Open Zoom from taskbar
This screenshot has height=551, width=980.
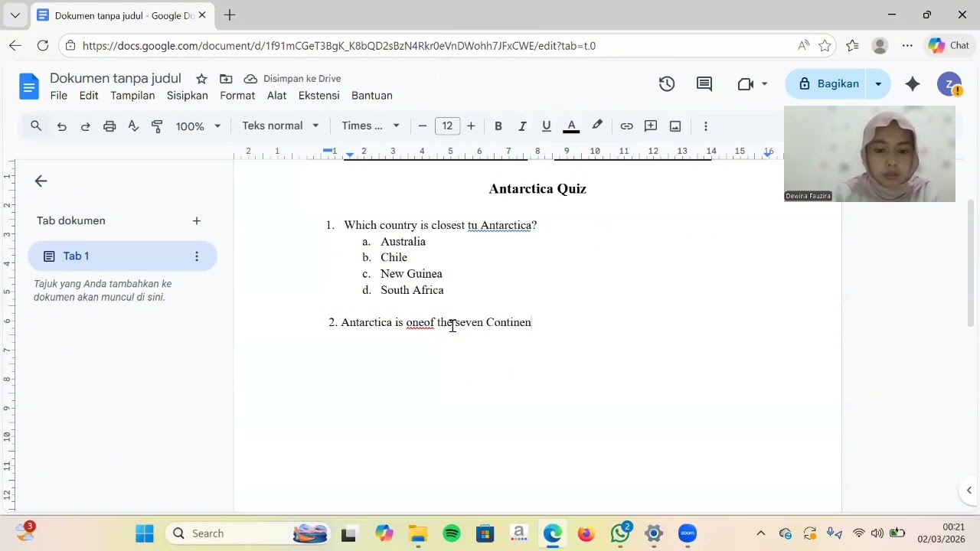pyautogui.click(x=688, y=533)
